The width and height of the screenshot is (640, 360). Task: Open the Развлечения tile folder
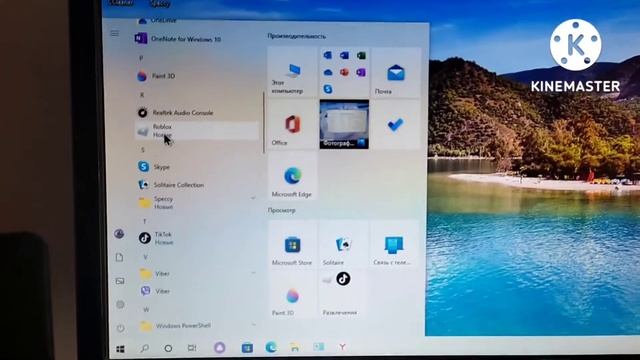click(x=344, y=294)
